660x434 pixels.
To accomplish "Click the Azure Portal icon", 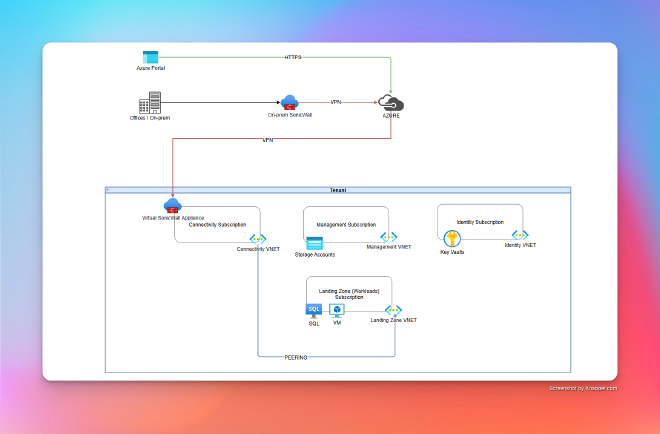I will (151, 58).
